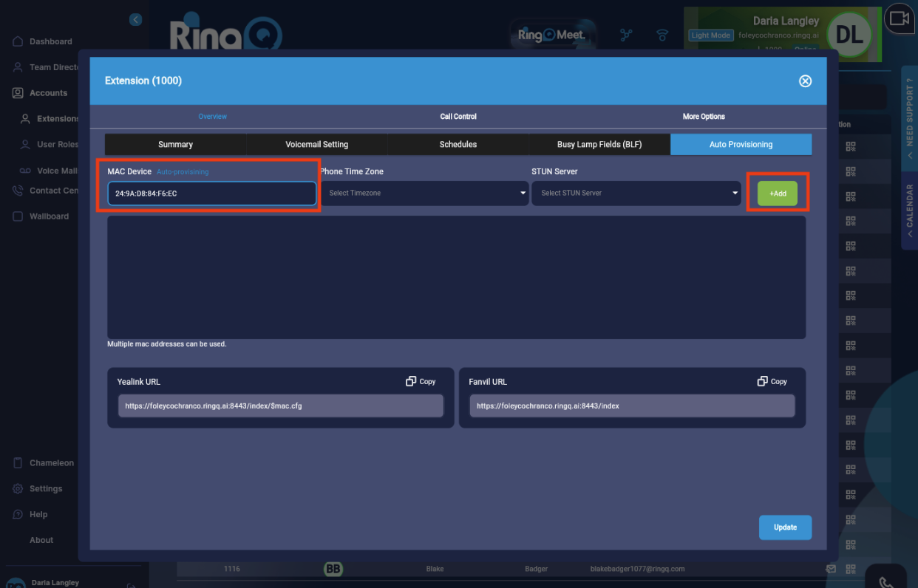
Task: Collapse the sidebar with the chevron arrow
Action: pyautogui.click(x=135, y=19)
